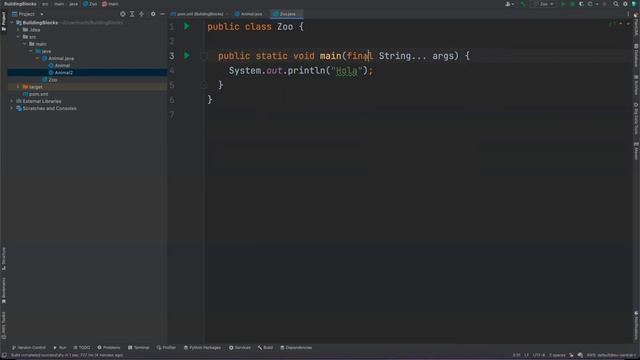
Task: Open TODO tool window tab
Action: (82, 348)
